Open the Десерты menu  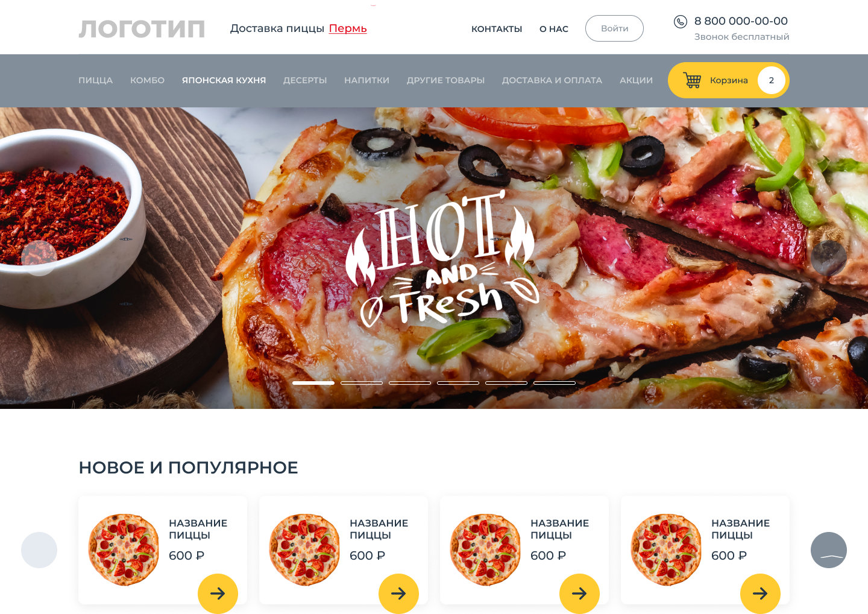(305, 80)
